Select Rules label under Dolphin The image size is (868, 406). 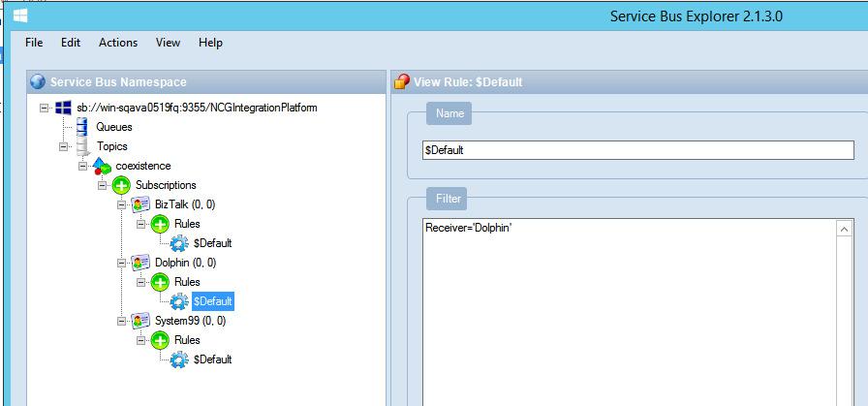coord(187,283)
